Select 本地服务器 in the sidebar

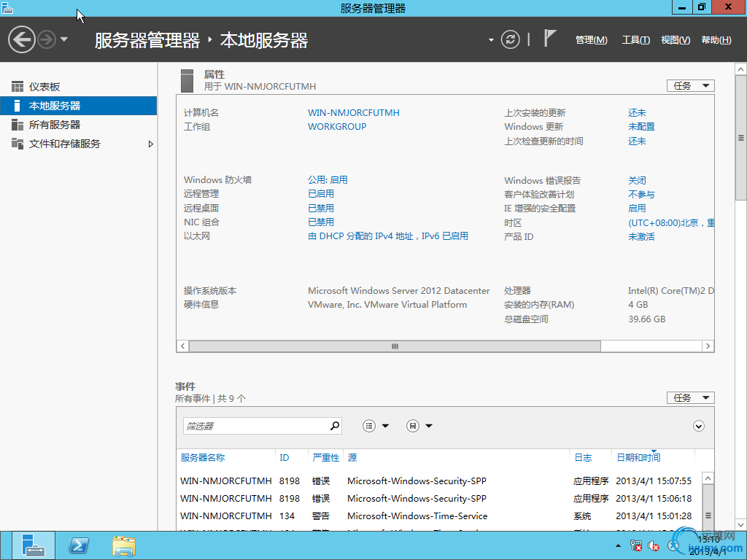[x=79, y=106]
